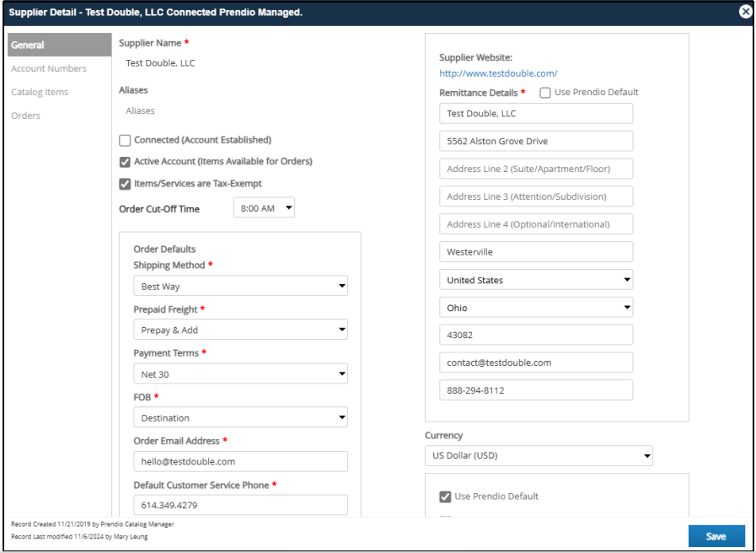Click the Save button
This screenshot has width=756, height=553.
716,536
